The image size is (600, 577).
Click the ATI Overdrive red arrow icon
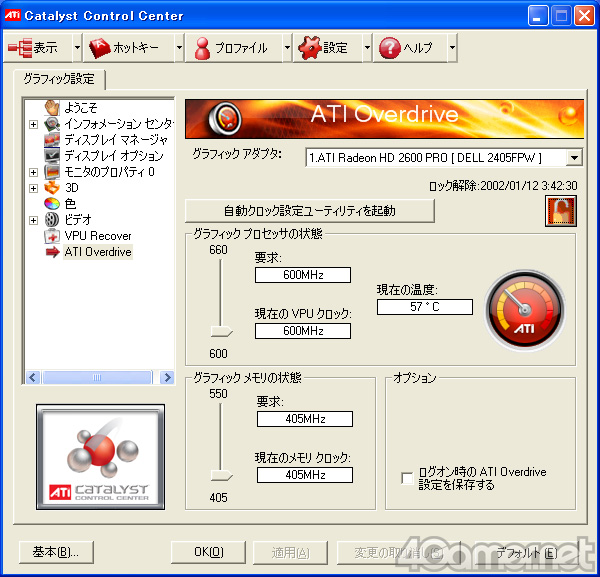[x=52, y=252]
